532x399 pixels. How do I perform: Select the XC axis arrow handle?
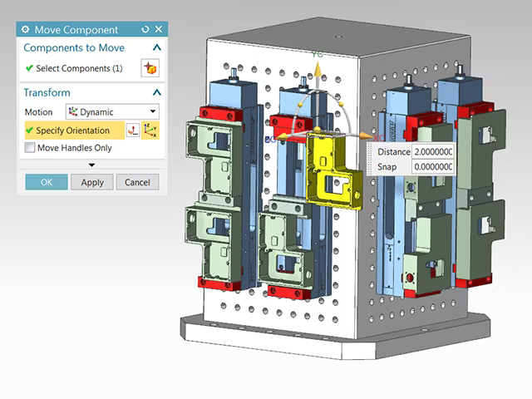(366, 136)
